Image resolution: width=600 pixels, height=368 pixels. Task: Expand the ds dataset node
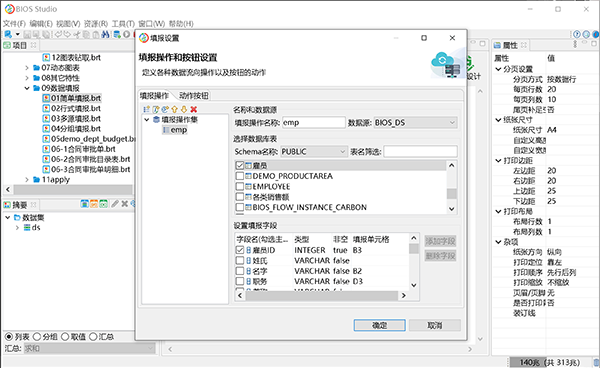pyautogui.click(x=17, y=228)
